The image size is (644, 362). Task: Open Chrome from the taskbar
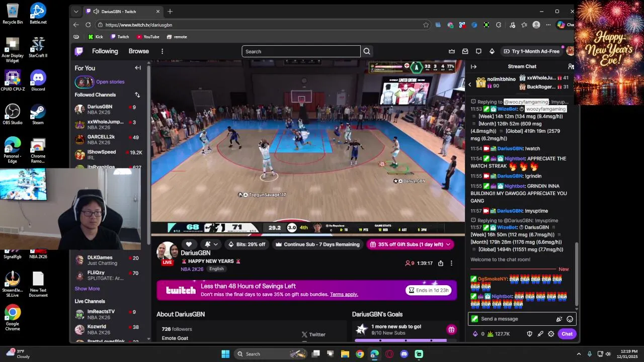point(360,354)
